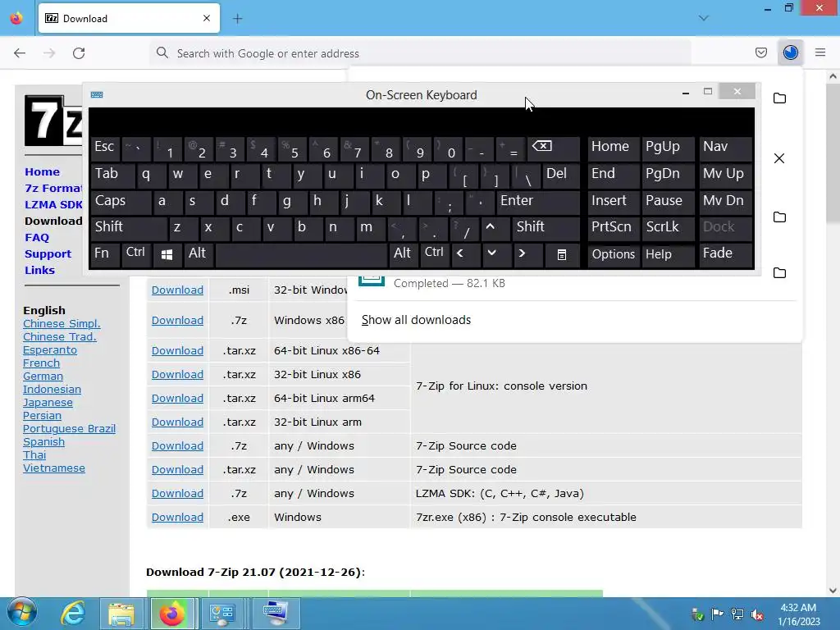Click the scrollbar down arrow
The width and height of the screenshot is (840, 630).
[x=833, y=591]
